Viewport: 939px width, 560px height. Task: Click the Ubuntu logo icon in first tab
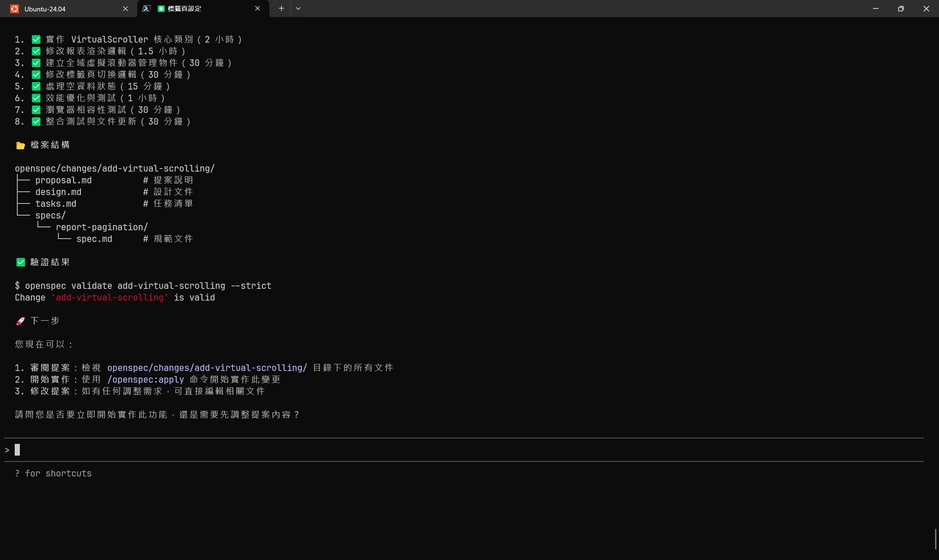pos(15,9)
